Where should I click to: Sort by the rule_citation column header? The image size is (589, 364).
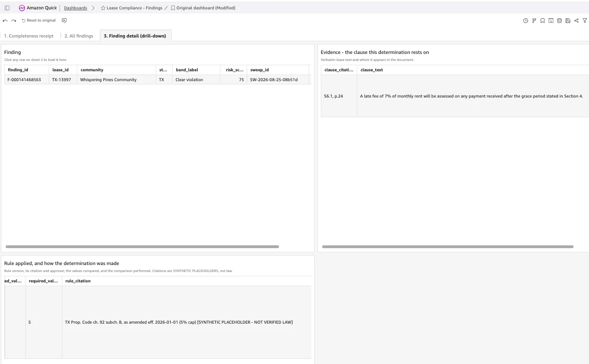187,281
